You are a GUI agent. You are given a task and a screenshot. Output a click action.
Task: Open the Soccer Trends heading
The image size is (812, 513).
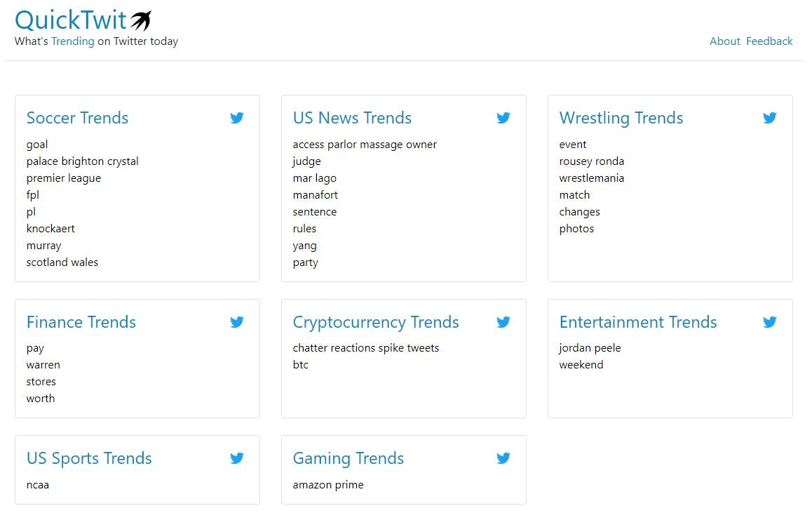[77, 118]
